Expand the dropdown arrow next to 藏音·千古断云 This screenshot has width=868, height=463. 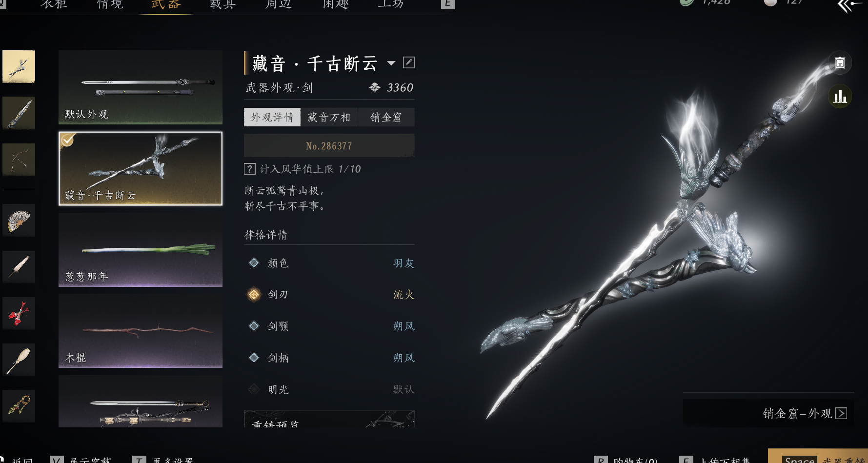[391, 63]
